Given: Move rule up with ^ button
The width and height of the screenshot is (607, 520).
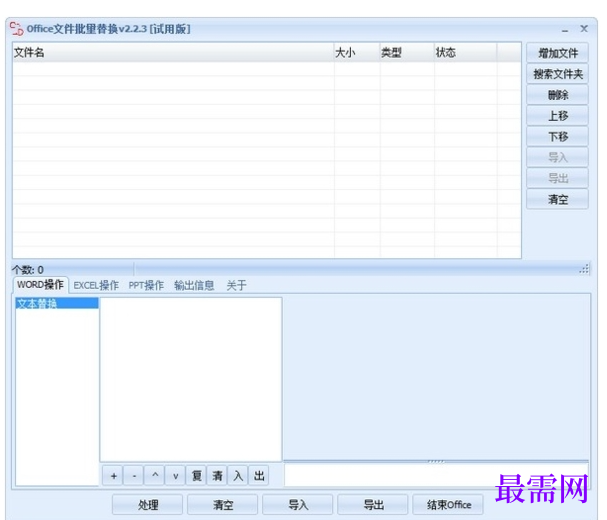Looking at the screenshot, I should click(155, 475).
